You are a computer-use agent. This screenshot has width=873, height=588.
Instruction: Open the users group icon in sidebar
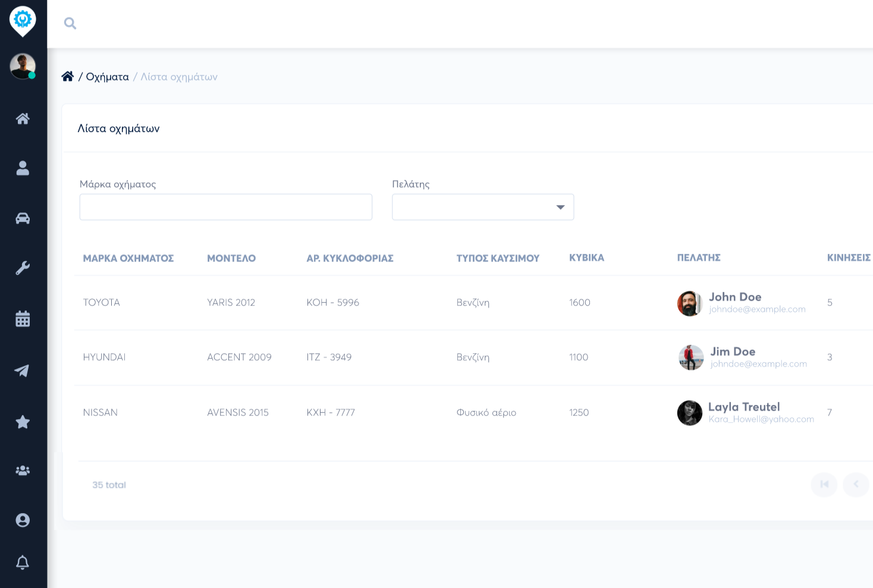(x=23, y=470)
